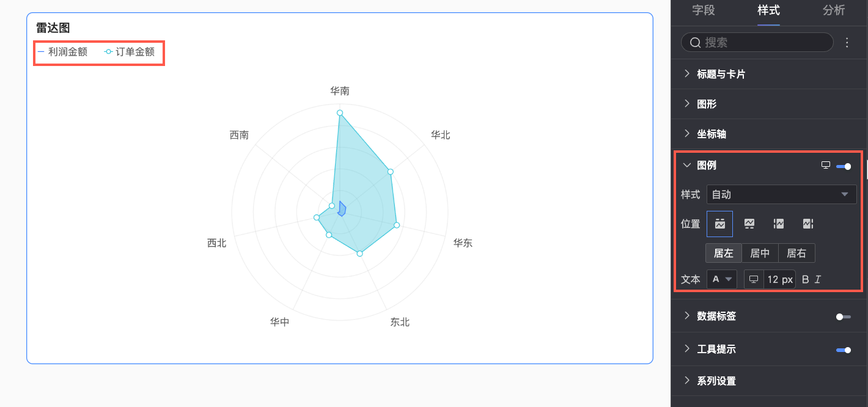The width and height of the screenshot is (868, 407).
Task: Expand the 标题与卡片 section
Action: point(721,74)
